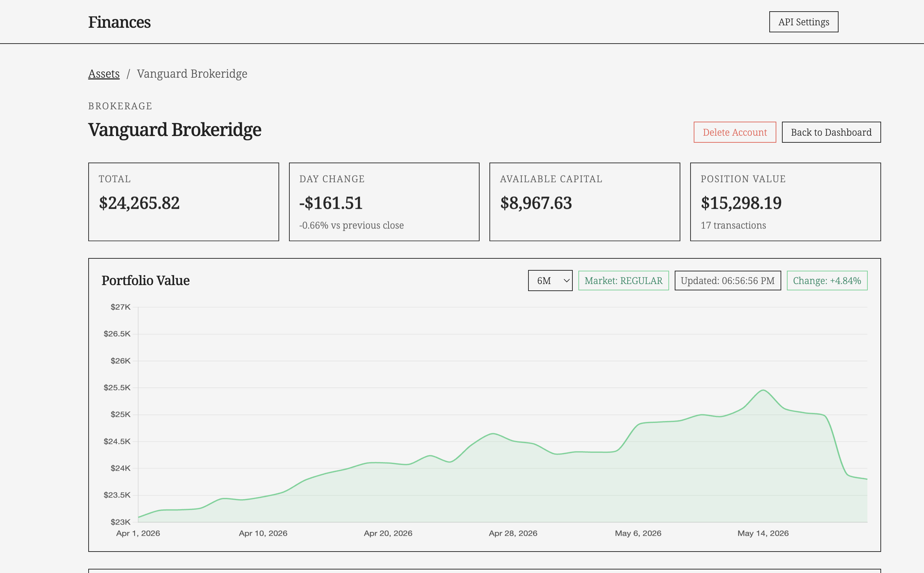Click the Apr 28, 2026 axis label

[x=513, y=533]
